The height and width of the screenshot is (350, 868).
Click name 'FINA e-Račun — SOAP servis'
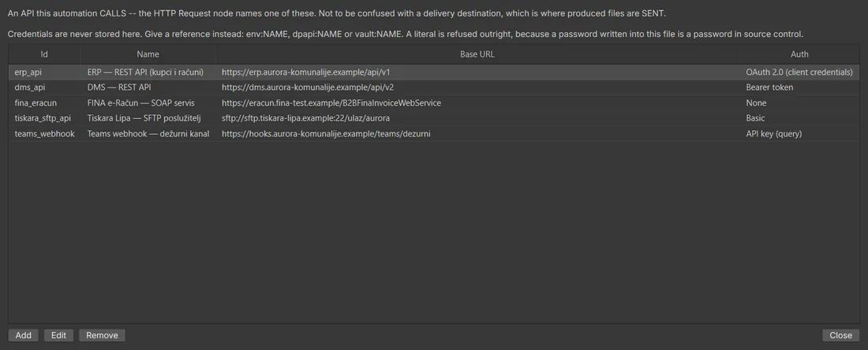click(148, 102)
